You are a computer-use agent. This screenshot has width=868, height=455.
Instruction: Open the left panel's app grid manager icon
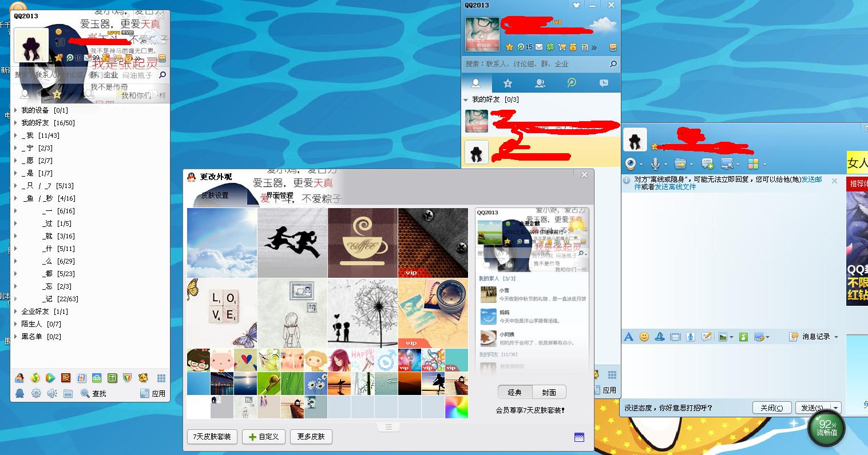[x=161, y=378]
